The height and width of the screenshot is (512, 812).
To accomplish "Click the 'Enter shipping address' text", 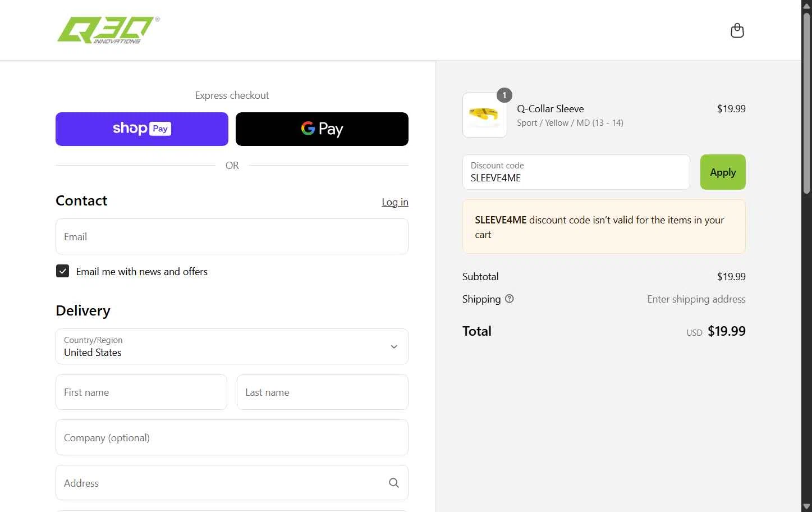I will pyautogui.click(x=696, y=299).
